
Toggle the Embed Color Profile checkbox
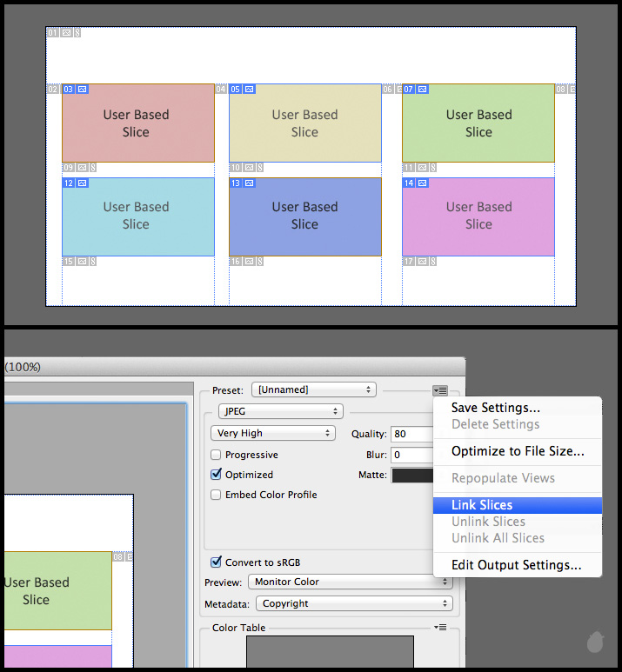coord(217,495)
